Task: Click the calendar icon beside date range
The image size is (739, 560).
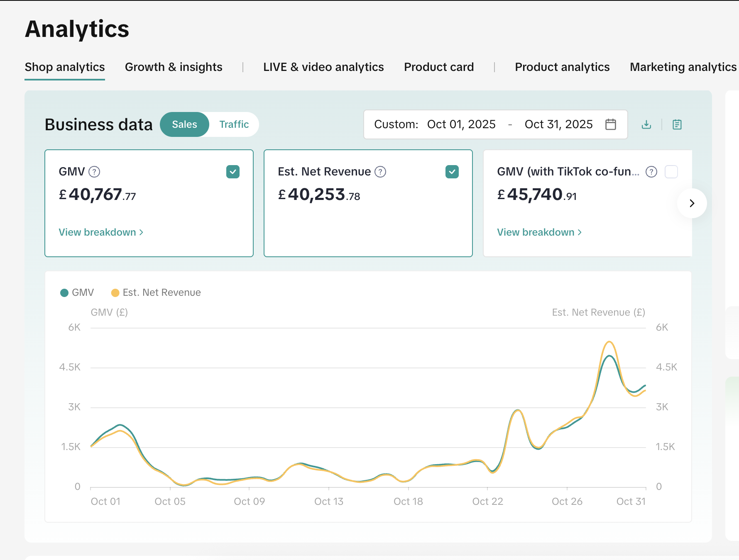Action: (610, 124)
